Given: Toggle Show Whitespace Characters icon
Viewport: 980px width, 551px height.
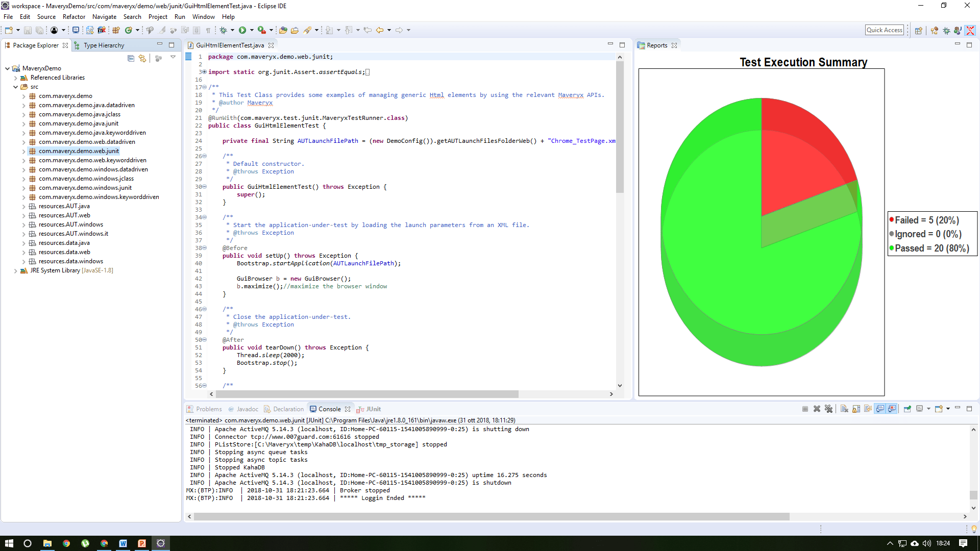Looking at the screenshot, I should pyautogui.click(x=208, y=30).
